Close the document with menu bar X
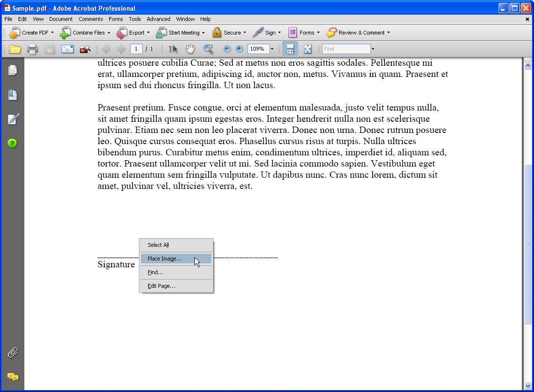The image size is (534, 392). click(x=527, y=19)
